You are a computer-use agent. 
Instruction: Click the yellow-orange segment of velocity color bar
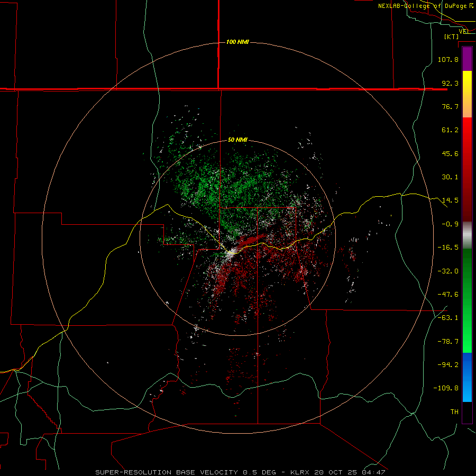(467, 95)
